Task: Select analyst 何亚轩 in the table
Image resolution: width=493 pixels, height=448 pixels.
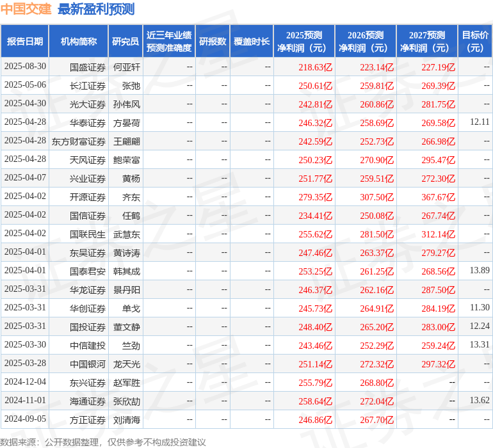Action: click(x=126, y=67)
